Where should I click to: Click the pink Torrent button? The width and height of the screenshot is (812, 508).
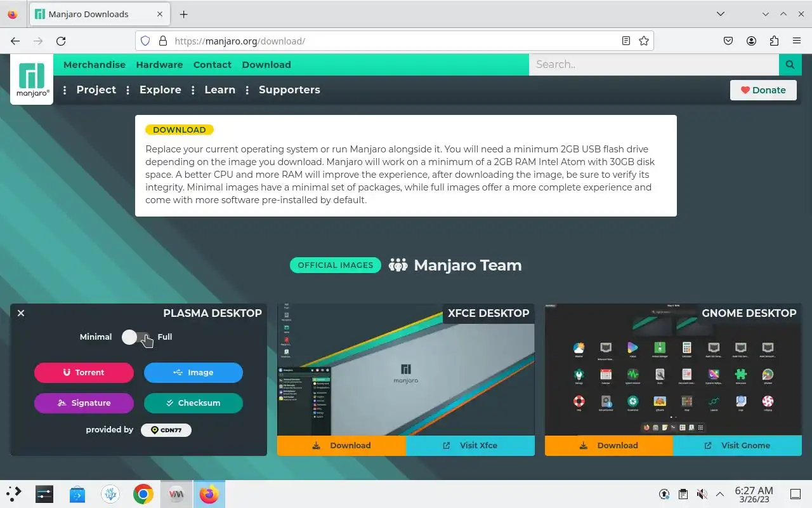tap(84, 373)
